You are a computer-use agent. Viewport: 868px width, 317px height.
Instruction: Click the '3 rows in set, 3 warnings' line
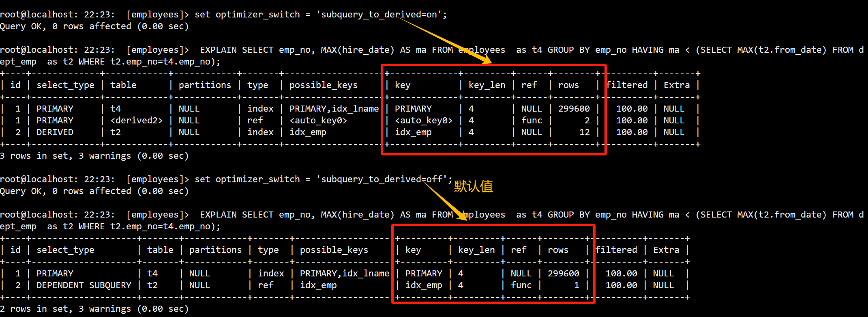(x=94, y=156)
